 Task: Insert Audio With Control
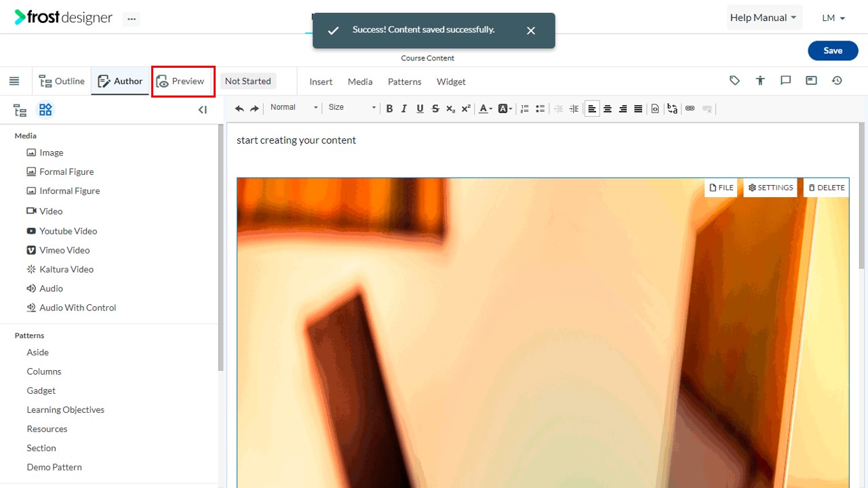click(x=71, y=308)
